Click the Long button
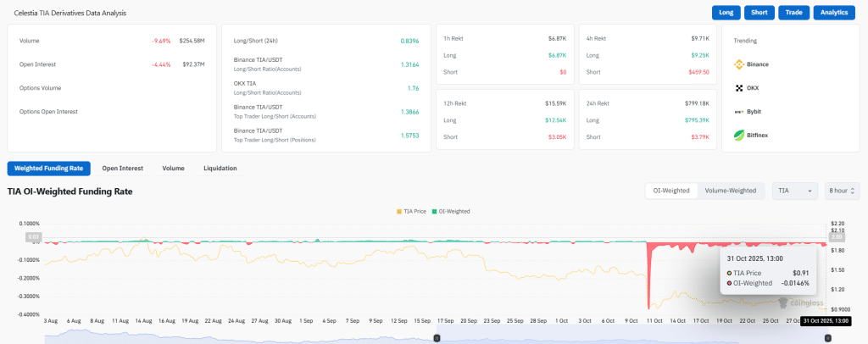Image resolution: width=868 pixels, height=344 pixels. point(726,13)
